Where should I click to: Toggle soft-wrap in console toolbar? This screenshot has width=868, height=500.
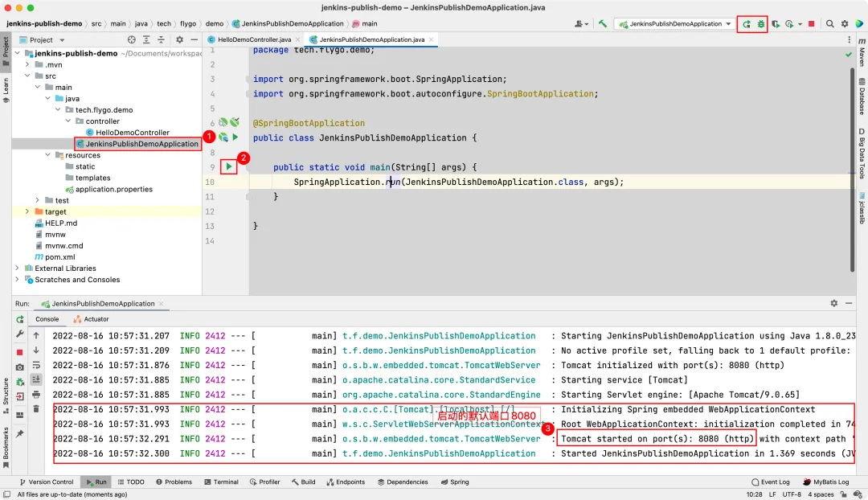36,365
